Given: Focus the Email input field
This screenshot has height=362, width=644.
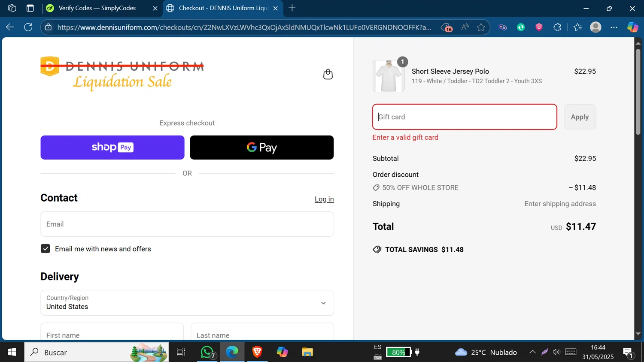Looking at the screenshot, I should (187, 224).
